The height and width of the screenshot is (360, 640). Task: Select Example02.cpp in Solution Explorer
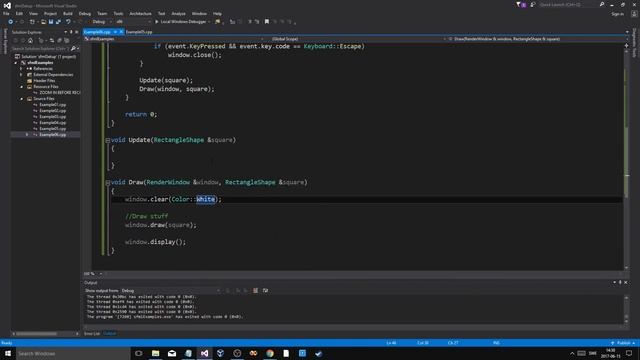pyautogui.click(x=53, y=111)
